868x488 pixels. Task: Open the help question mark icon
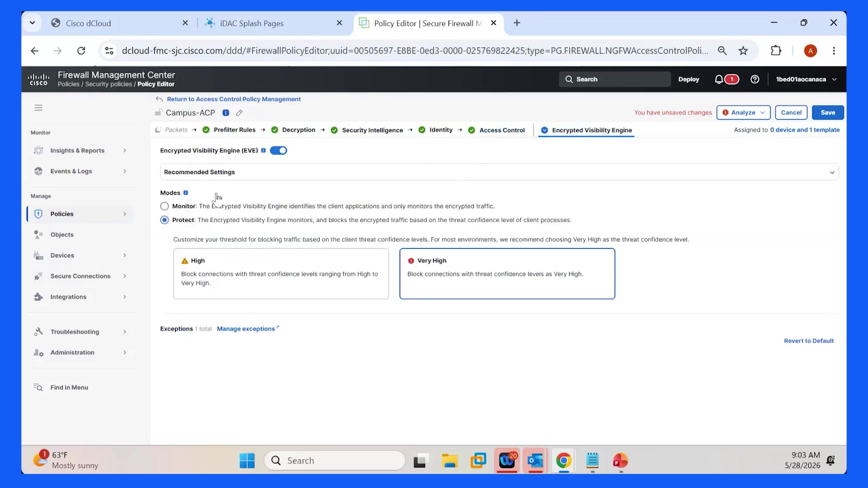pos(755,80)
